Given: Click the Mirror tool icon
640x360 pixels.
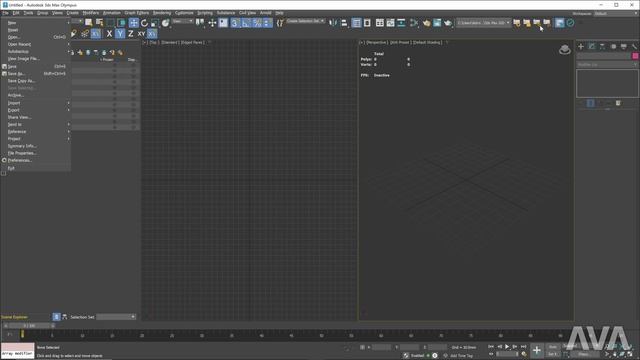Looking at the screenshot, I should point(333,23).
